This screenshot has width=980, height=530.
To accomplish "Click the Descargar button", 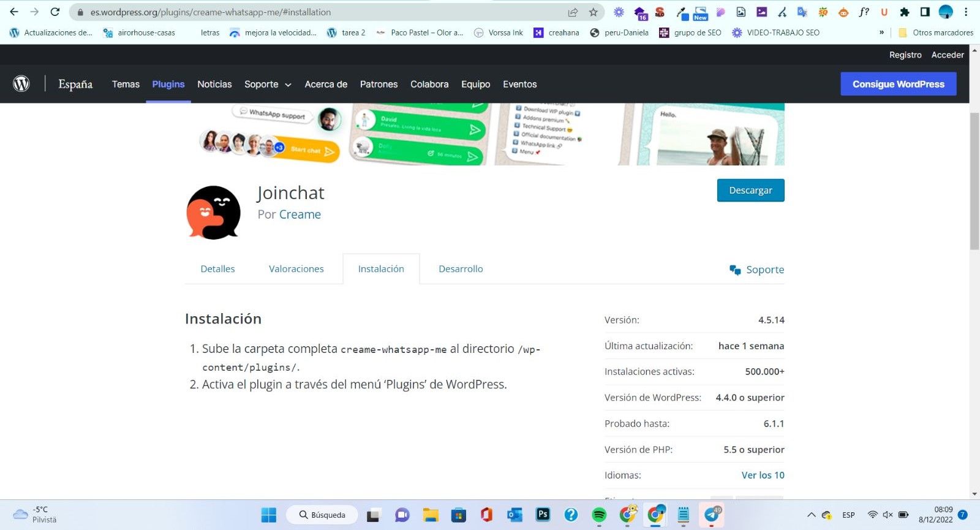I will coord(750,190).
